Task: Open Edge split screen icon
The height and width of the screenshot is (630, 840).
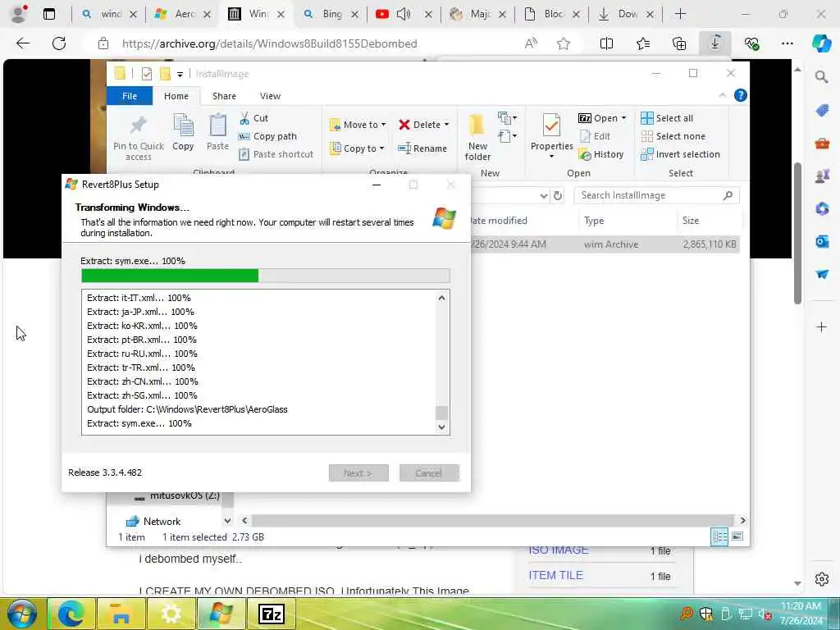Action: click(606, 43)
